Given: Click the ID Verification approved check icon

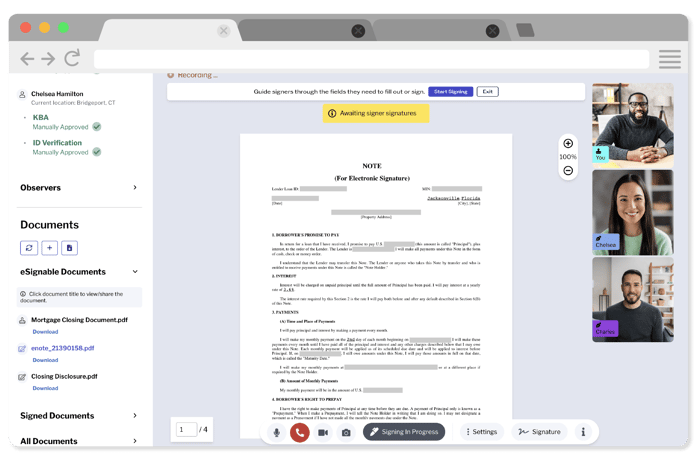Looking at the screenshot, I should coord(97,152).
